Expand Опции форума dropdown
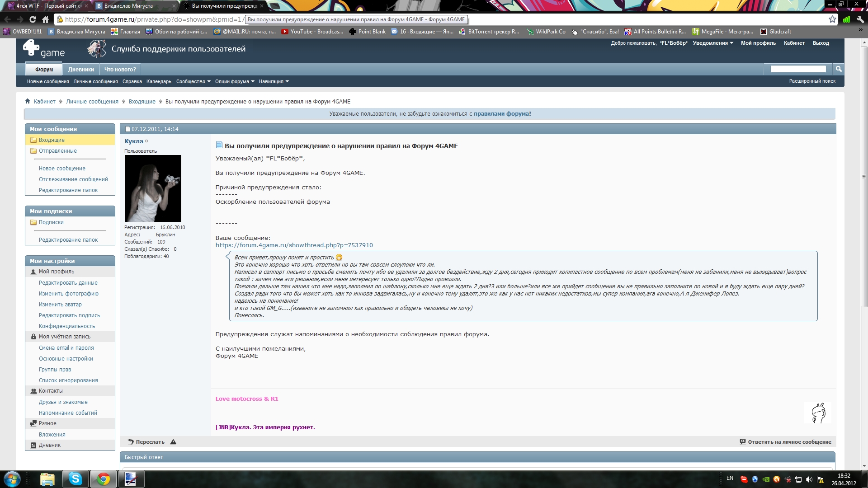Viewport: 868px width, 488px height. coord(235,81)
